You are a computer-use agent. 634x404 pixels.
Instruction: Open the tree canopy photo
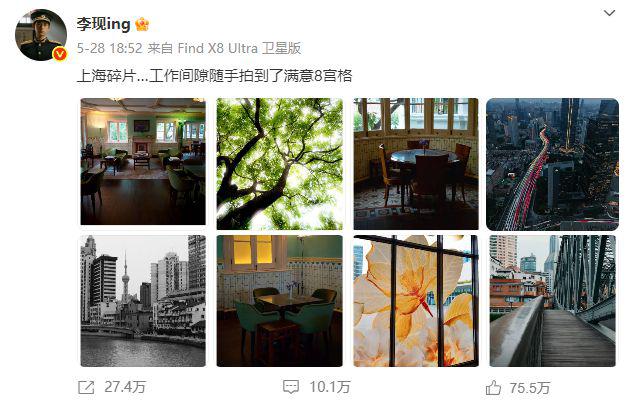[279, 164]
